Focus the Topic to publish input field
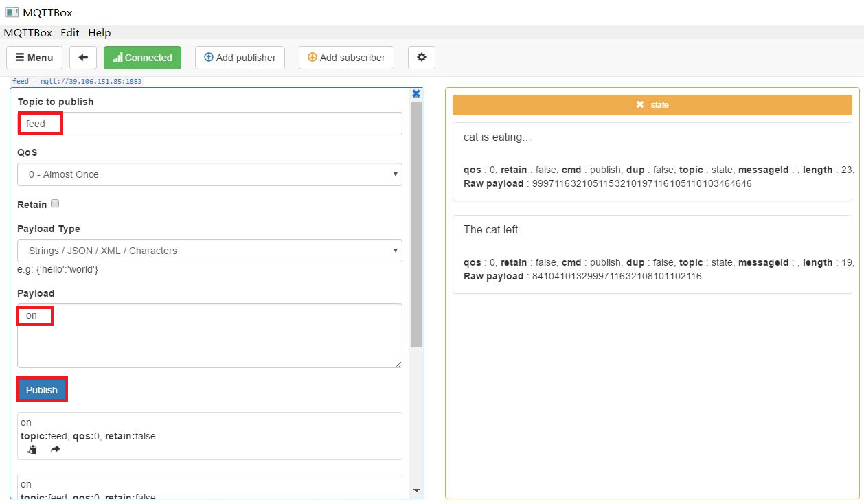Image resolution: width=864 pixels, height=504 pixels. click(x=209, y=124)
